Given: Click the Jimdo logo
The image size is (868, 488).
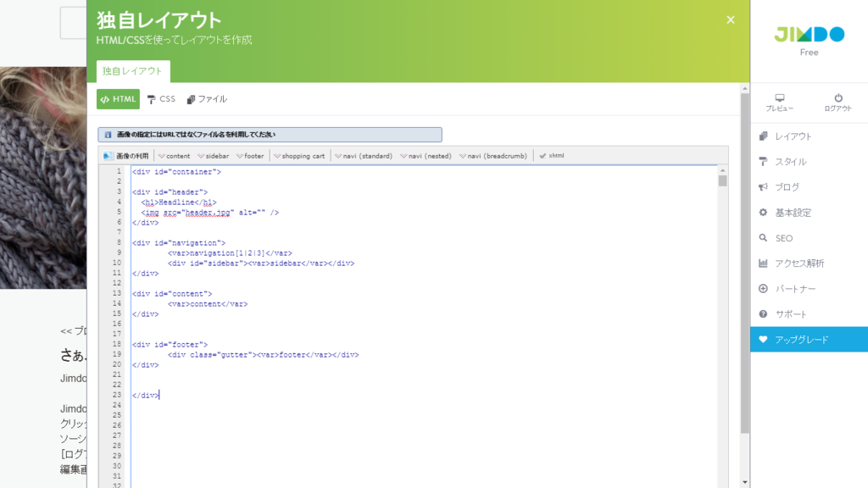Looking at the screenshot, I should 809,34.
